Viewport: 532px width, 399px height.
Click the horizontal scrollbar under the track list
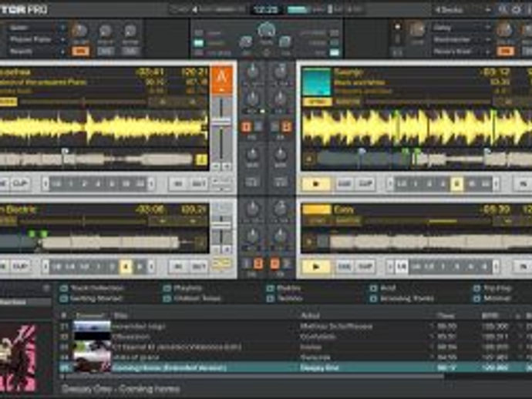(254, 376)
